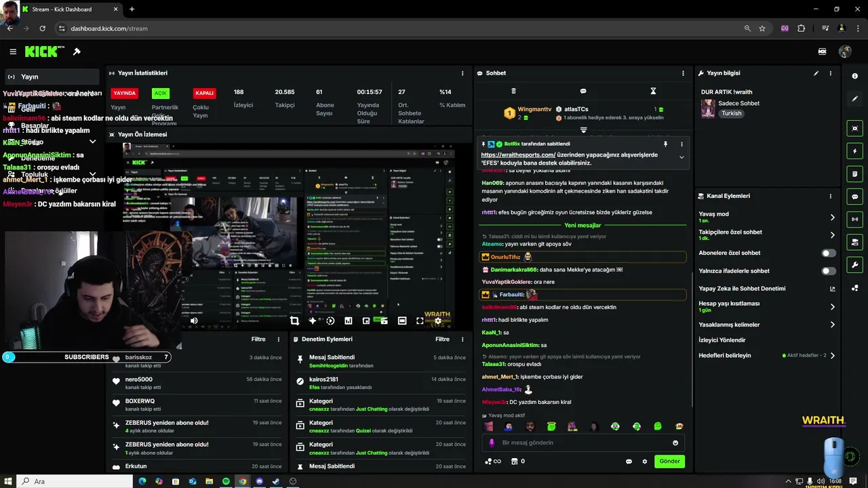
Task: Open the wraithesports.com link in the pinned message
Action: [518, 155]
